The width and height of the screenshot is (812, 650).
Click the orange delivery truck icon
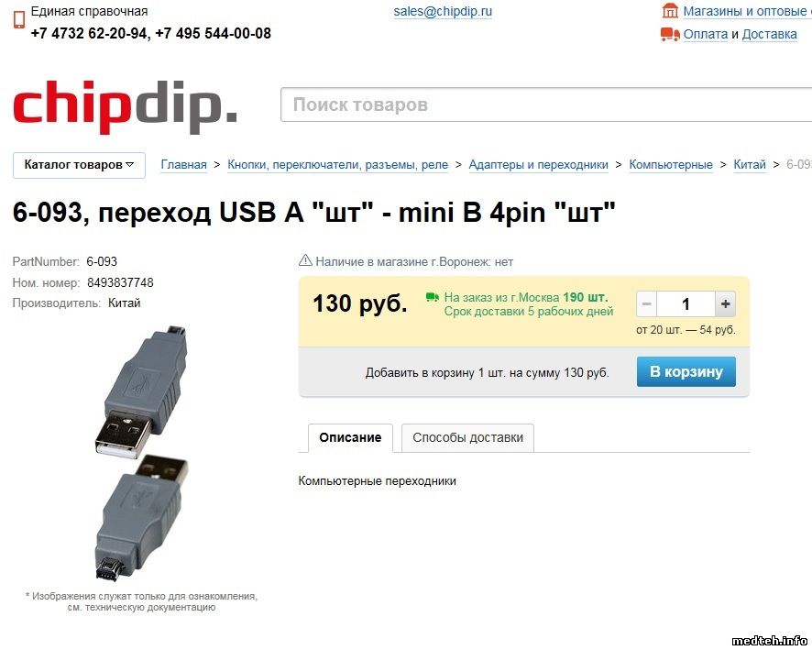(670, 34)
